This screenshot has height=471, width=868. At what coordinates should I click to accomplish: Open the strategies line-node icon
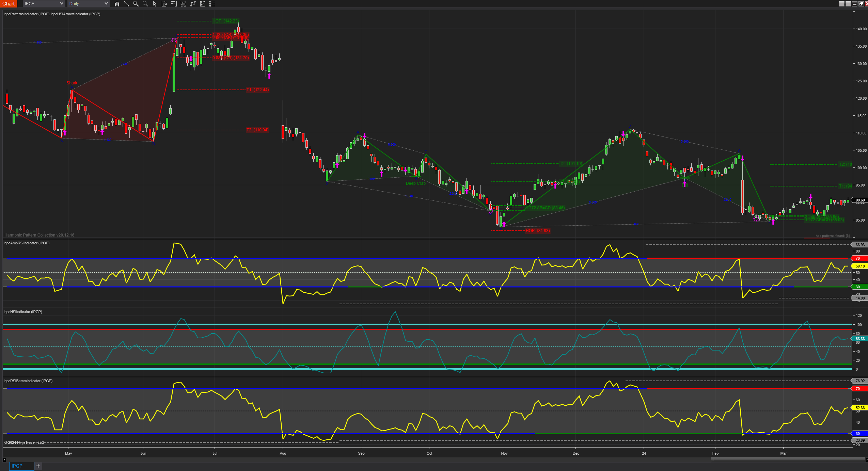pyautogui.click(x=193, y=4)
